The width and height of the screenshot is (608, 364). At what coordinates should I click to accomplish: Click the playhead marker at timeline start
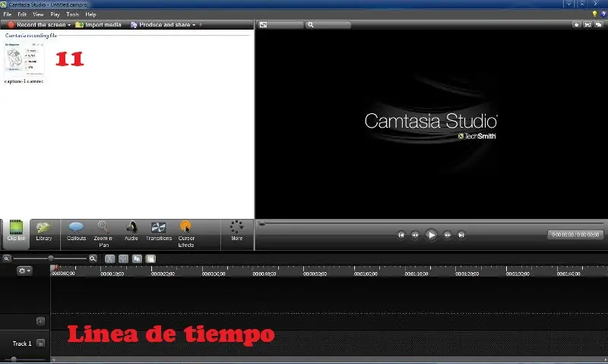click(55, 267)
